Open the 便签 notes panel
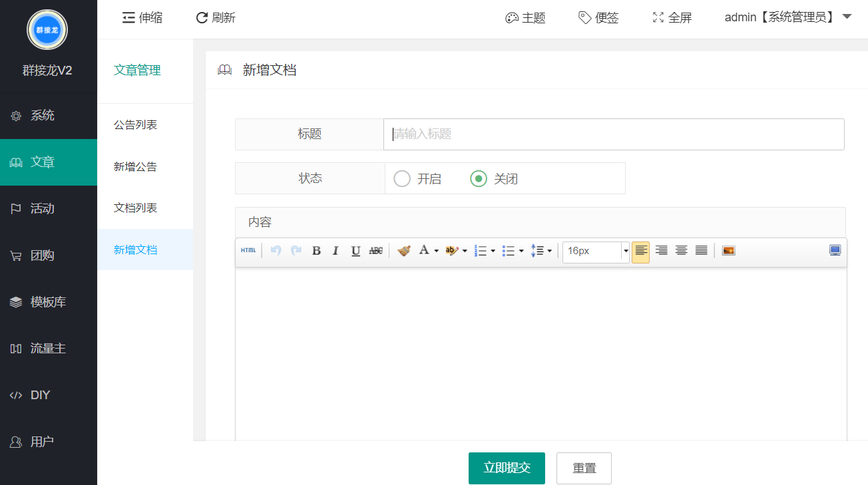Viewport: 868px width, 485px height. 599,18
